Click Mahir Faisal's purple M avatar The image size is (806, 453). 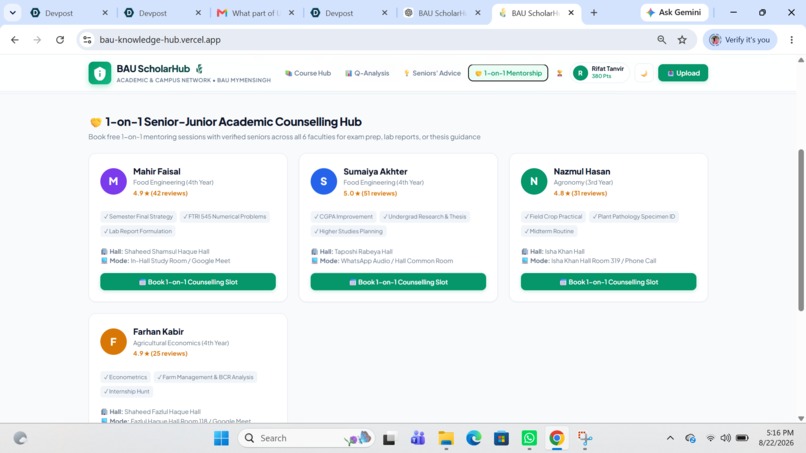click(113, 181)
